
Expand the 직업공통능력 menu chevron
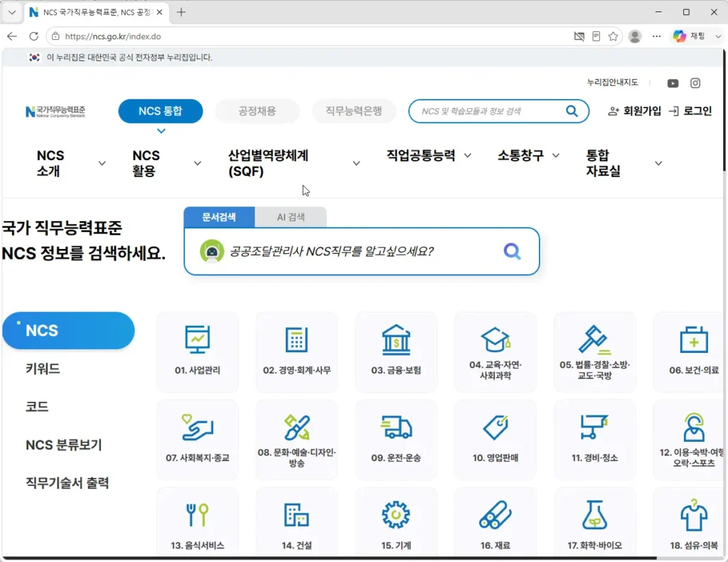pyautogui.click(x=468, y=156)
